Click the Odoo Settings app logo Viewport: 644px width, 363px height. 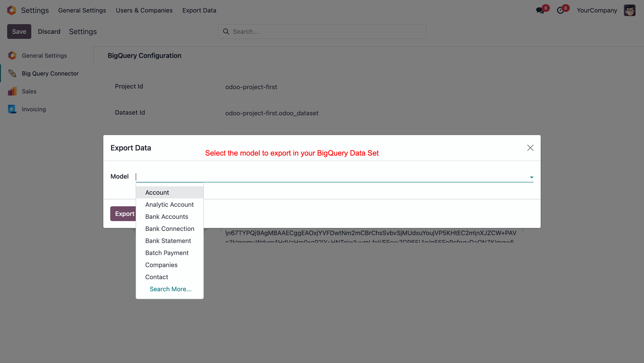pyautogui.click(x=11, y=10)
